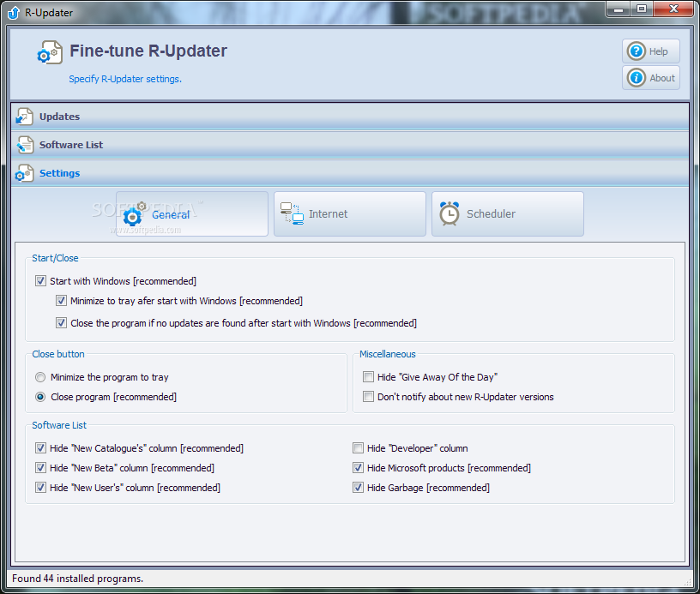
Task: Open the About button
Action: click(x=651, y=78)
